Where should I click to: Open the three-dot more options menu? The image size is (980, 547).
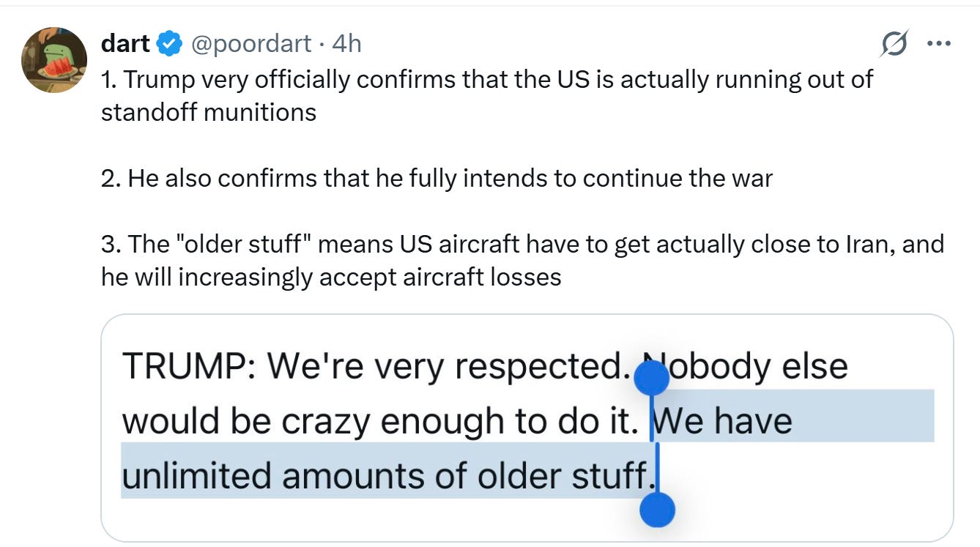coord(938,44)
